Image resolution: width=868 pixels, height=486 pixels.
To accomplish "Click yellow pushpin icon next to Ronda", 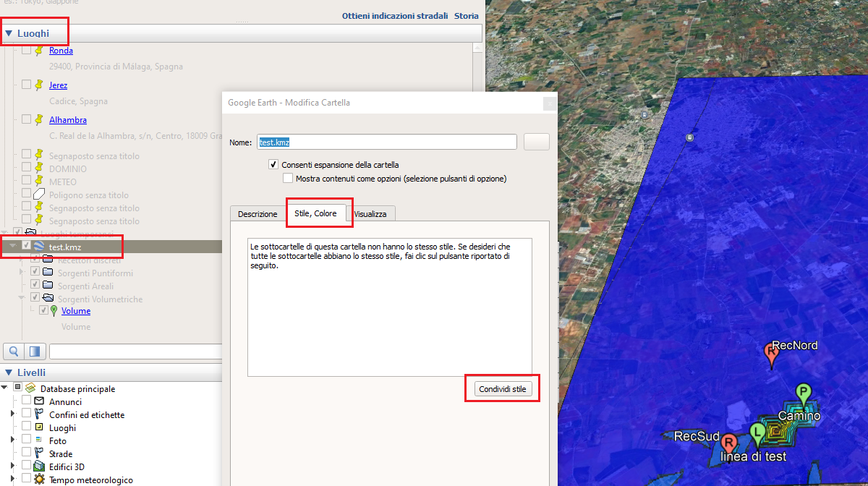I will [39, 51].
